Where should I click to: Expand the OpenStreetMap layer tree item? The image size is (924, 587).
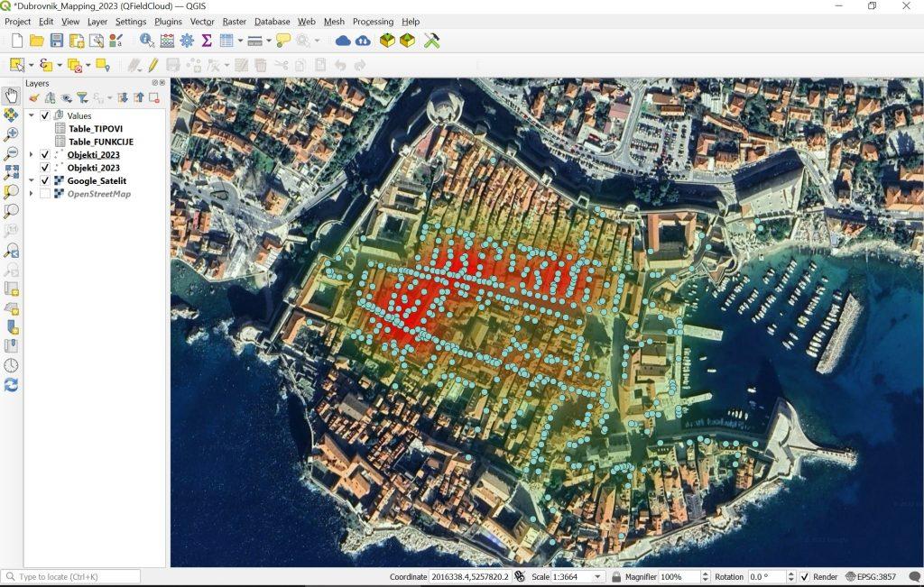click(x=32, y=194)
